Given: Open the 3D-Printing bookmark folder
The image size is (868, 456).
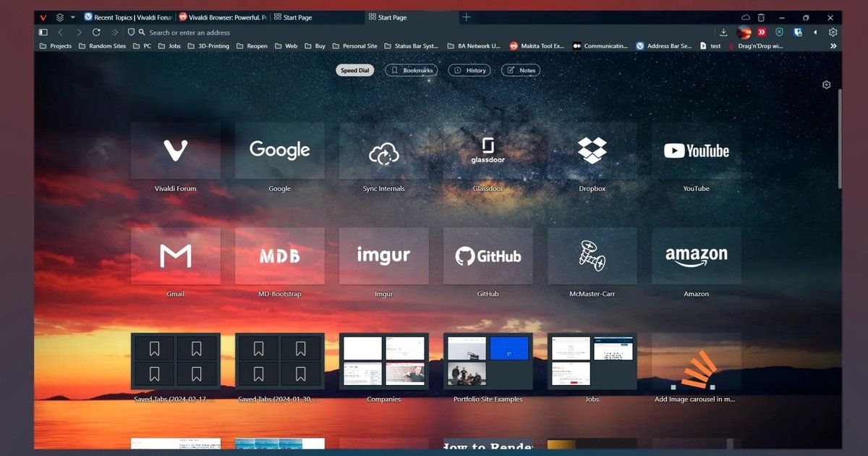Looking at the screenshot, I should coord(208,46).
